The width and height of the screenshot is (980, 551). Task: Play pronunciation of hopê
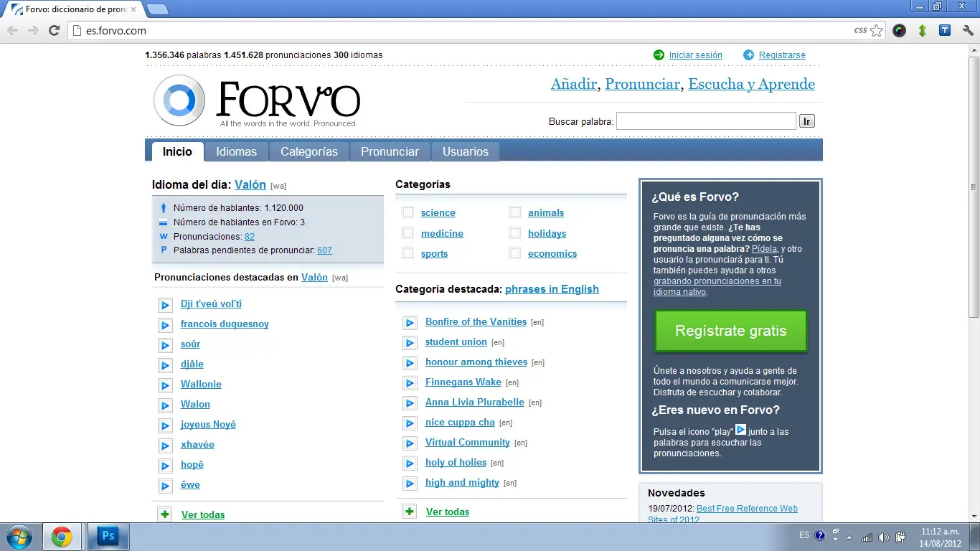[165, 466]
